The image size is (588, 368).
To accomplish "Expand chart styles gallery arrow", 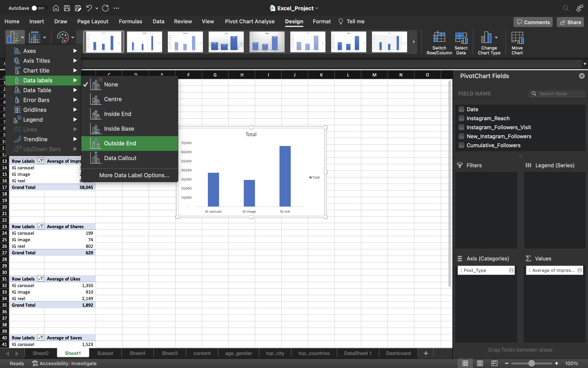I will point(414,42).
